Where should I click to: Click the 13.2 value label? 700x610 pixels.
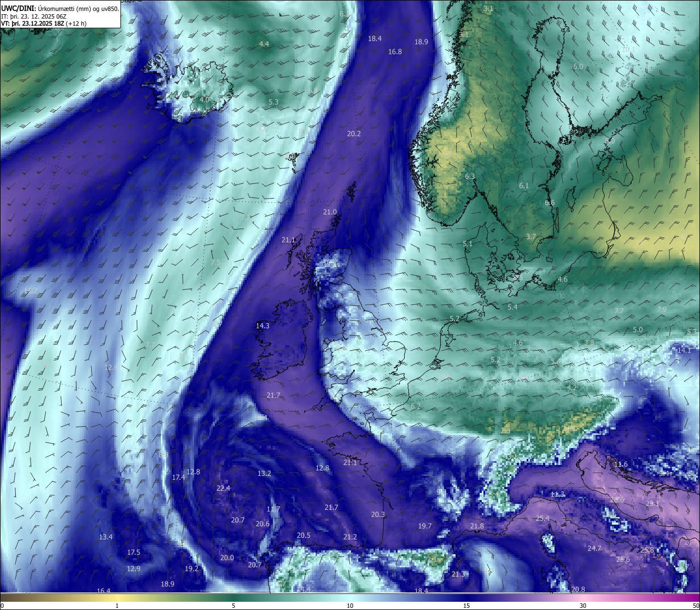(x=264, y=473)
